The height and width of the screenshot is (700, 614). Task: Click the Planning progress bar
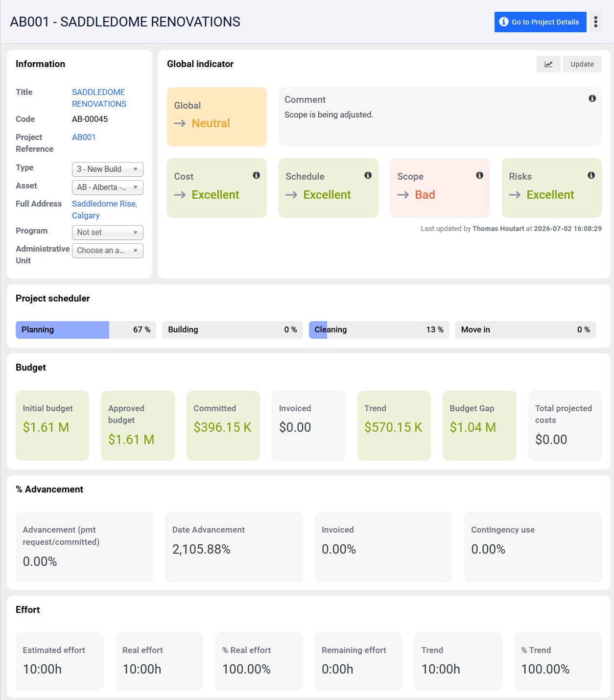tap(86, 330)
